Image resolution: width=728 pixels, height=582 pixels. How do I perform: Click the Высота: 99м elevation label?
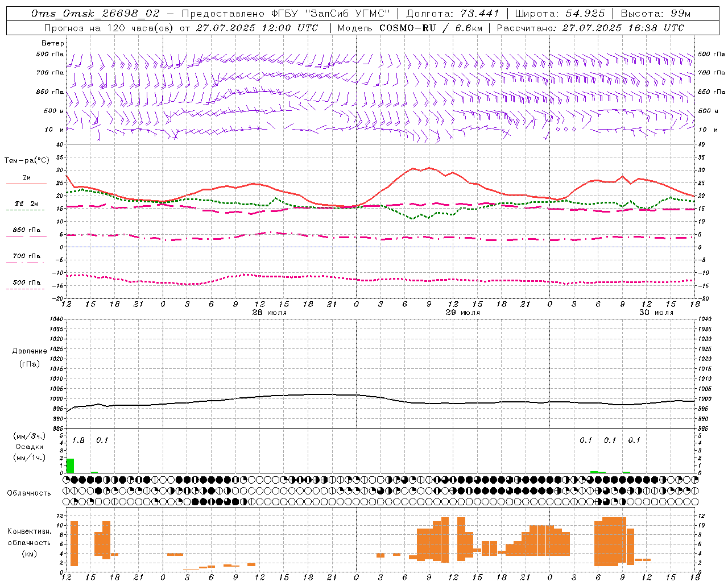[x=656, y=14]
